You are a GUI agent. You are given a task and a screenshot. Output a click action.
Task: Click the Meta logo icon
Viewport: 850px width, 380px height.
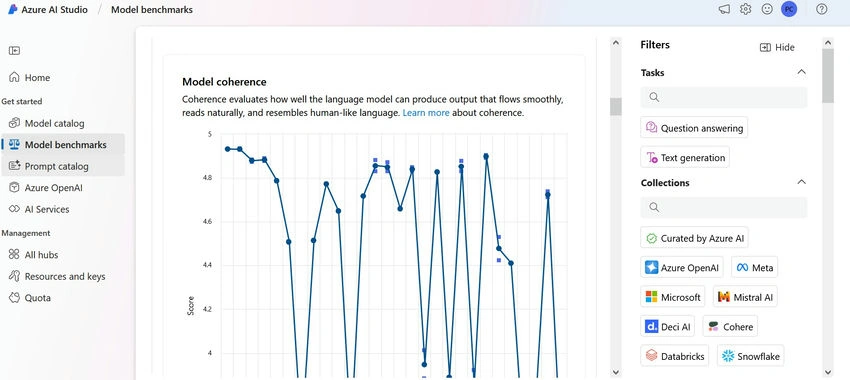click(x=742, y=267)
